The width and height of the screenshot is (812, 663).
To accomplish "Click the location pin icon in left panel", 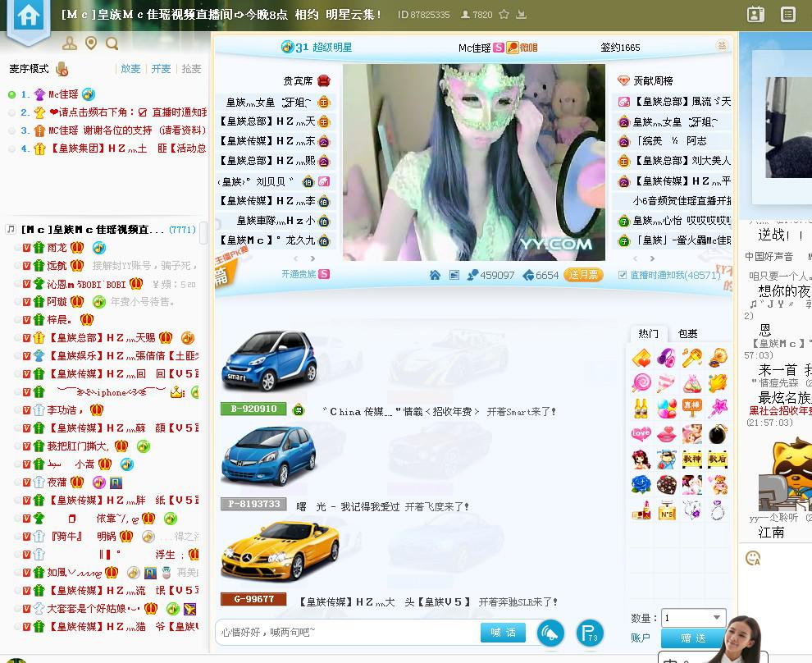I will [x=91, y=43].
